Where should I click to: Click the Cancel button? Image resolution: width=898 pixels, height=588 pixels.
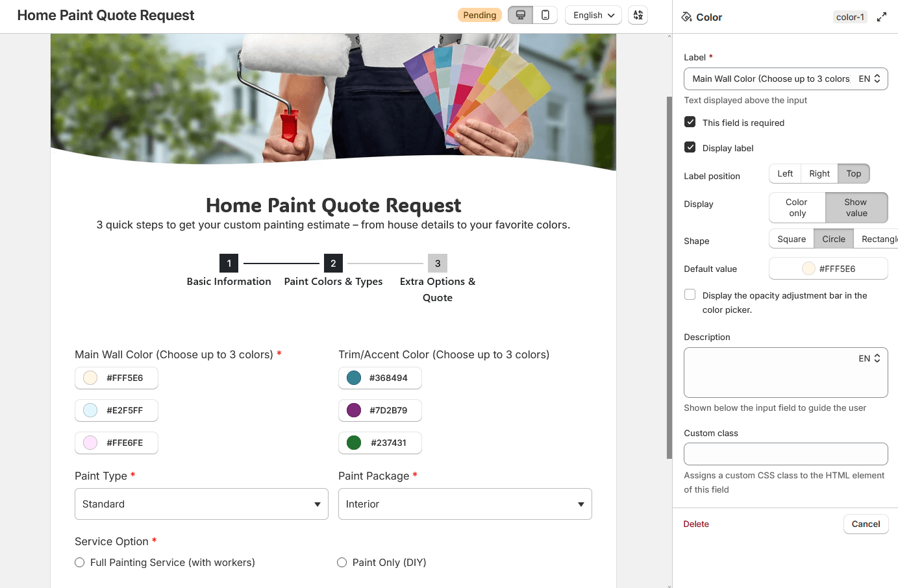coord(866,524)
